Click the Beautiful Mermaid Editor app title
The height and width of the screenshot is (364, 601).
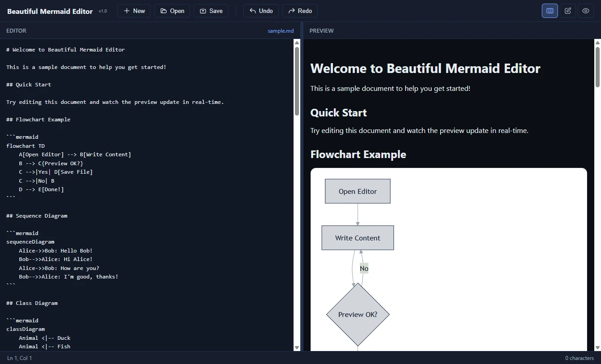[50, 11]
